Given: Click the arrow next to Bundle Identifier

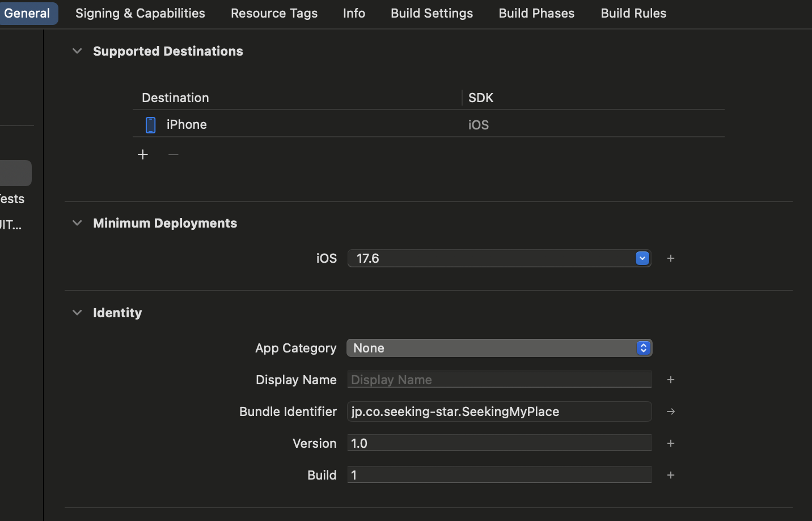Looking at the screenshot, I should (671, 411).
